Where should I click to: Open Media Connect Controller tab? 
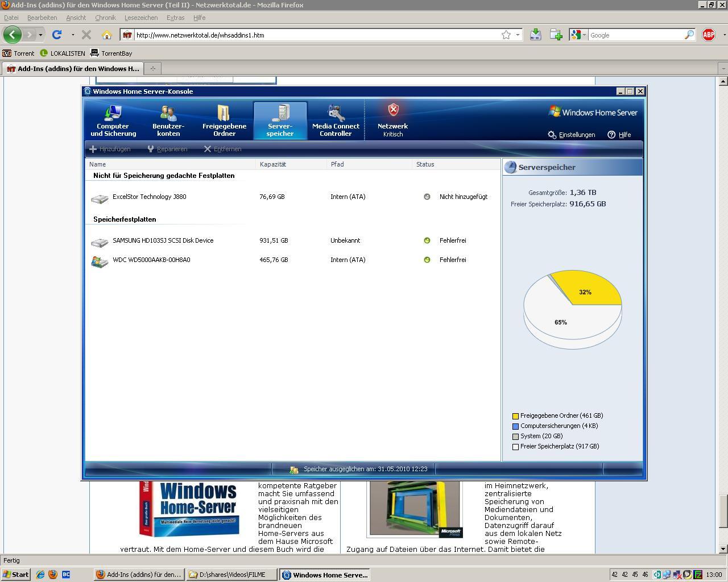pos(336,120)
